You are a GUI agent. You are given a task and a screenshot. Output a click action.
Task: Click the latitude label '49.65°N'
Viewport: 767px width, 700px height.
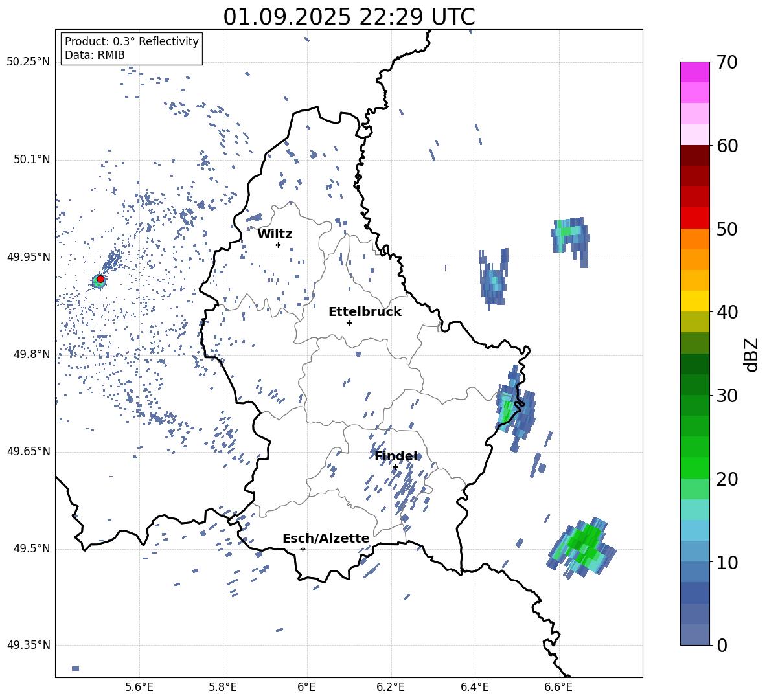(x=29, y=451)
